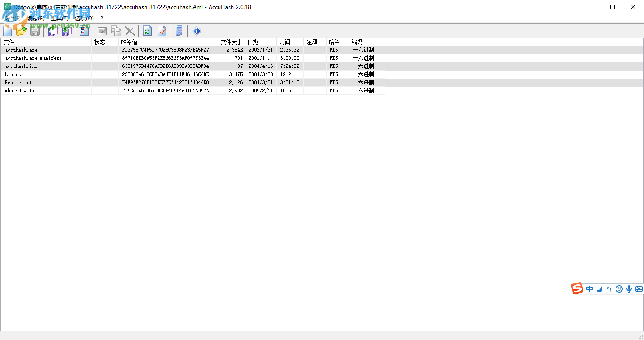Open the 编辑(E) menu

[36, 19]
